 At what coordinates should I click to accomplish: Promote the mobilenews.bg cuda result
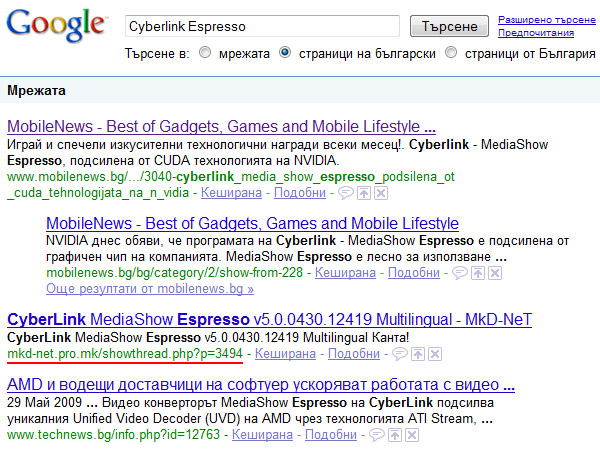click(364, 193)
